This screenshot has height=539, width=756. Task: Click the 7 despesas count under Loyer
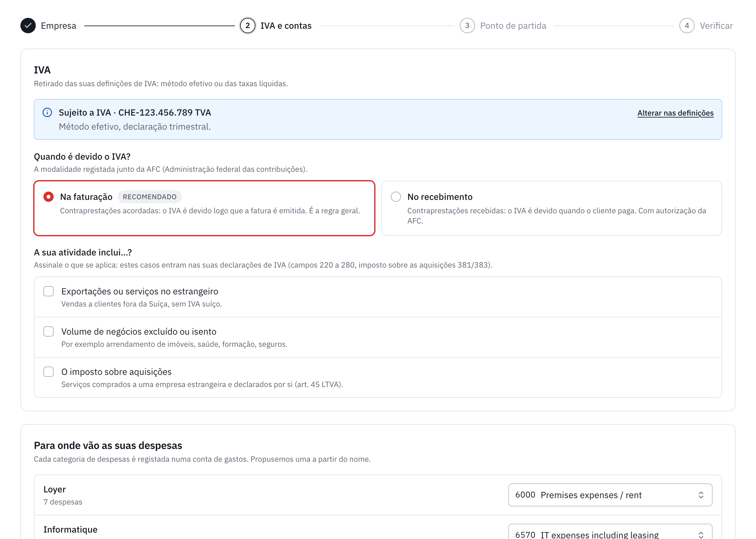(63, 502)
